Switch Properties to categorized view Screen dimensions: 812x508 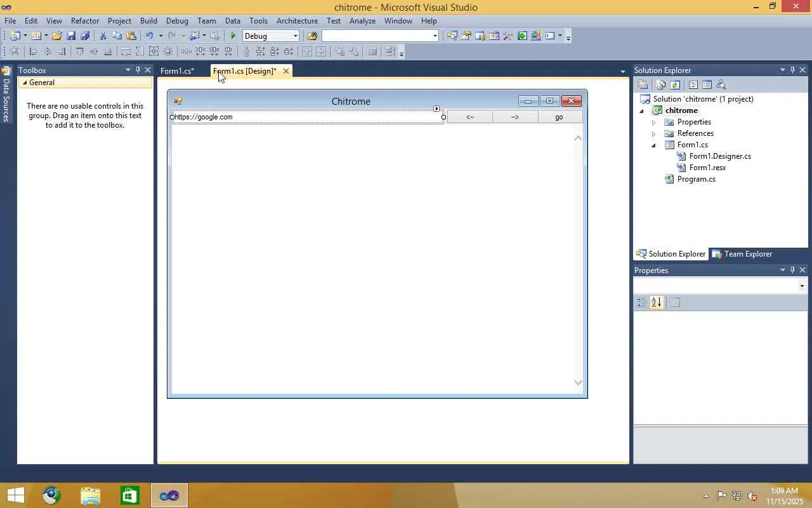(641, 303)
